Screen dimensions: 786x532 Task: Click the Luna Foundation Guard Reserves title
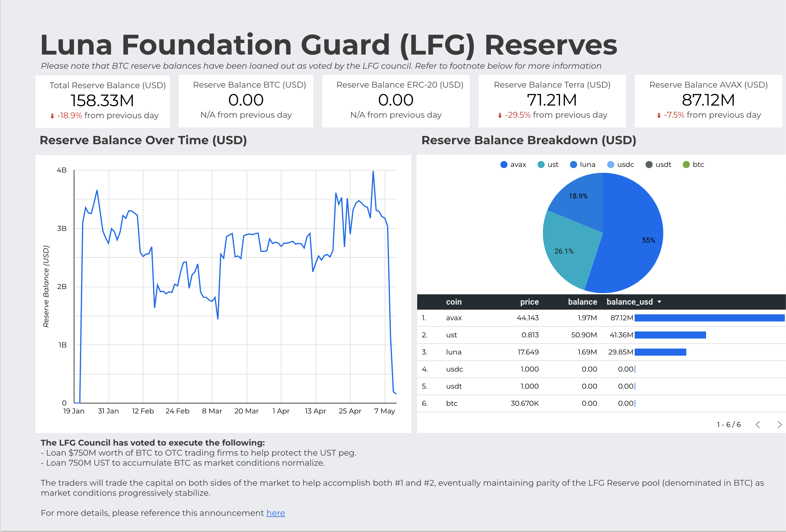328,45
